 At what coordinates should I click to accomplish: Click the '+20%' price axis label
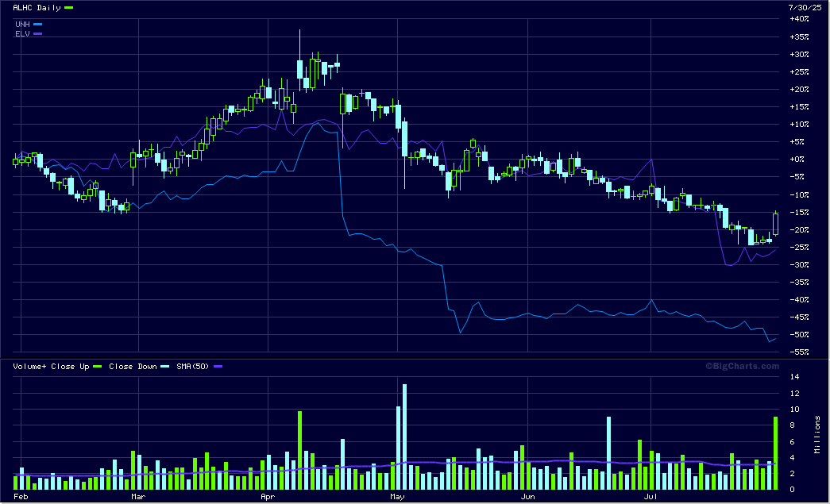coord(799,90)
